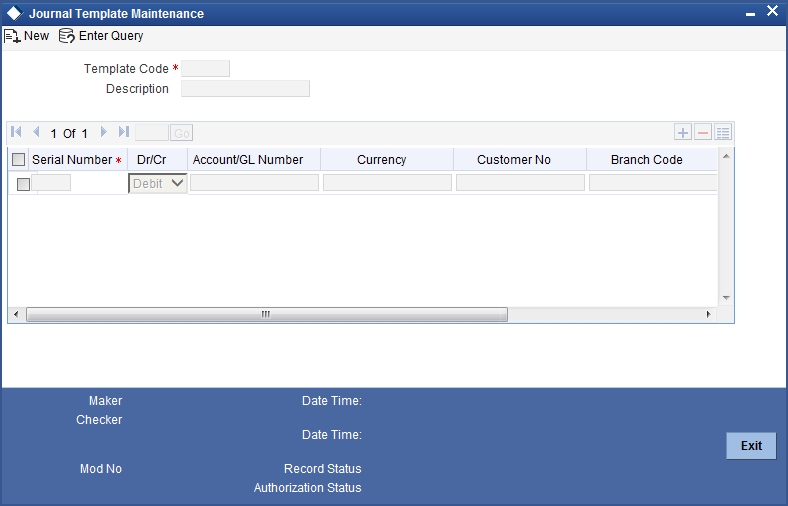Click the horizontal scrollbar left arrow
788x506 pixels.
coord(16,315)
